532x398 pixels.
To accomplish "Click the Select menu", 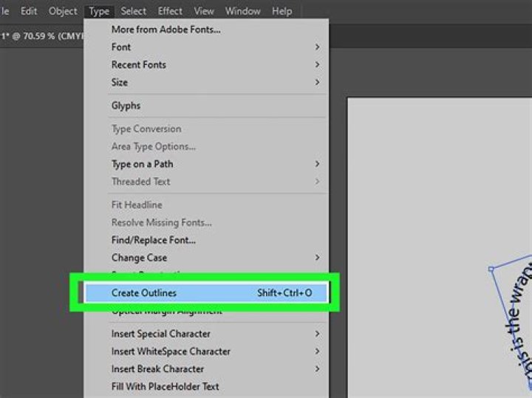I will coord(133,11).
